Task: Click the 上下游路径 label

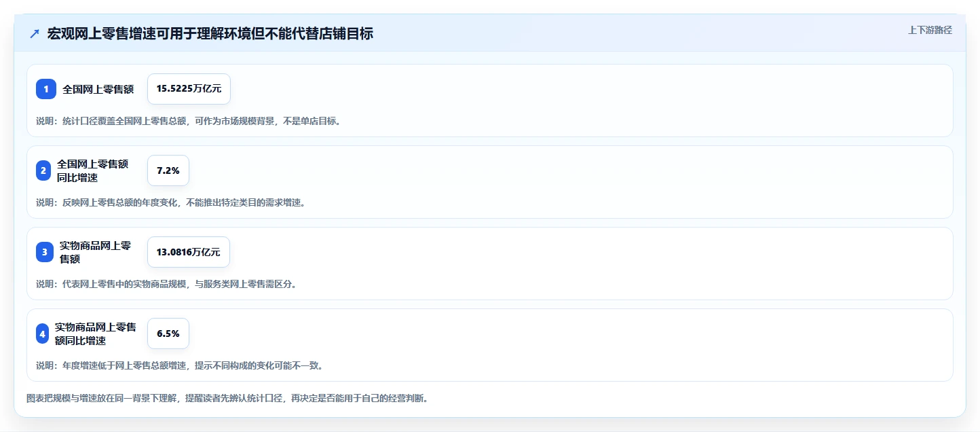Action: pos(930,30)
